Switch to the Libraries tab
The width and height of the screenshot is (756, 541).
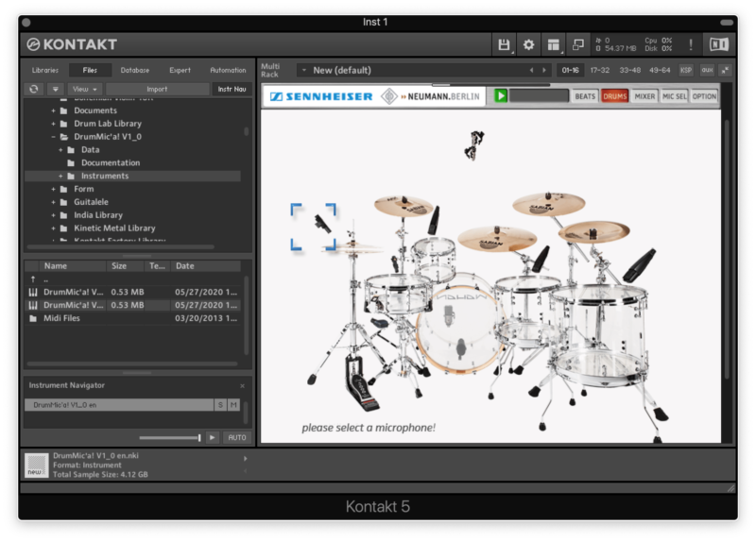(44, 70)
